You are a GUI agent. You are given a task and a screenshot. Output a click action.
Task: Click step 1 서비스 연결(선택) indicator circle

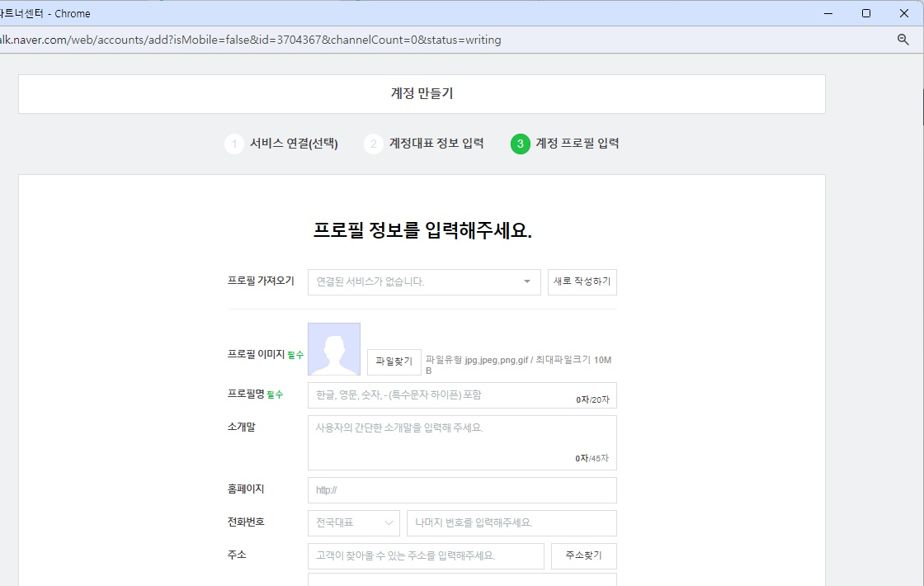[233, 143]
